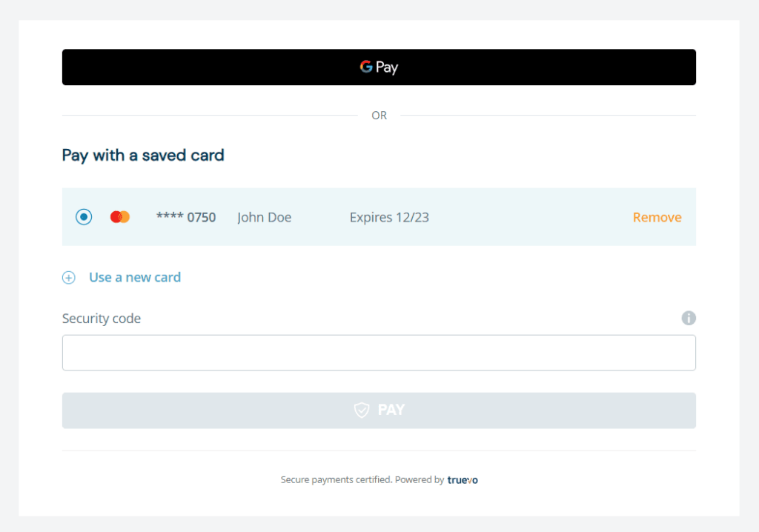Click the plus icon beside Use a new card
This screenshot has height=532, width=759.
point(68,277)
